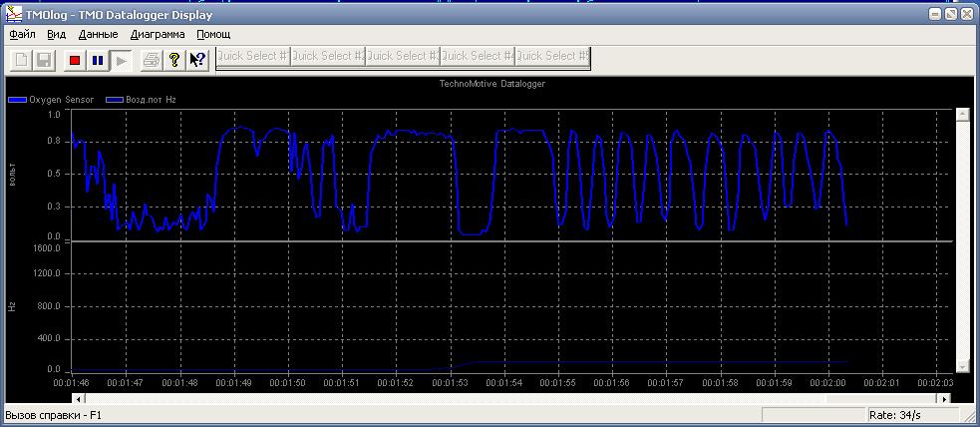Click the Print icon in toolbar
Image resolution: width=980 pixels, height=427 pixels.
pyautogui.click(x=151, y=60)
